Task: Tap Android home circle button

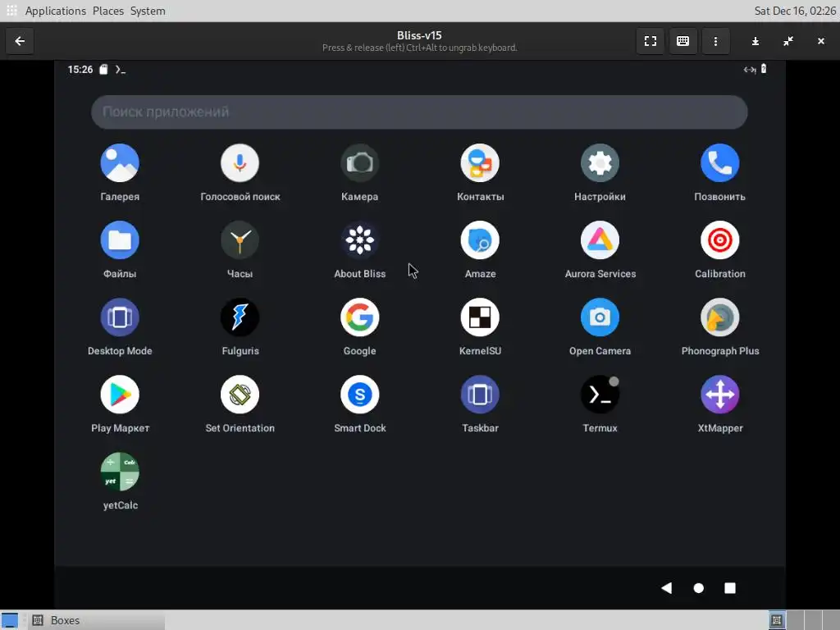Action: 698,588
